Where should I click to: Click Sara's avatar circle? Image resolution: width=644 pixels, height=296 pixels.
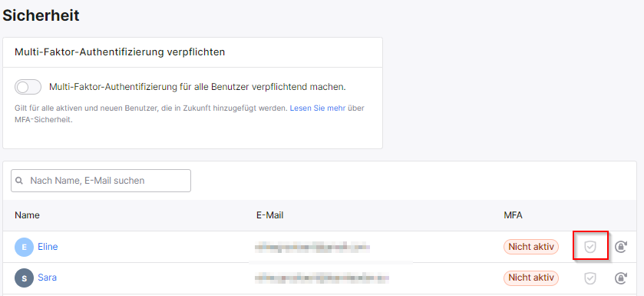[24, 278]
